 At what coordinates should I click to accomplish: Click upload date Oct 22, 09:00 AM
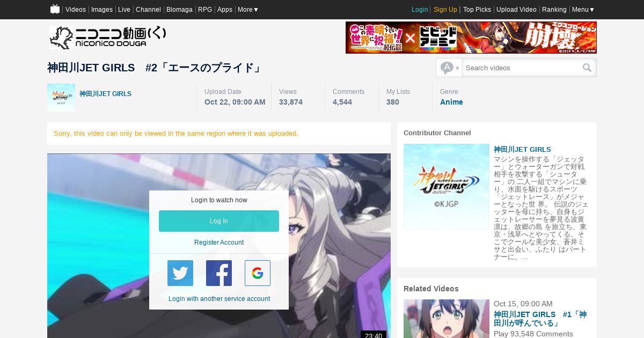pyautogui.click(x=235, y=102)
